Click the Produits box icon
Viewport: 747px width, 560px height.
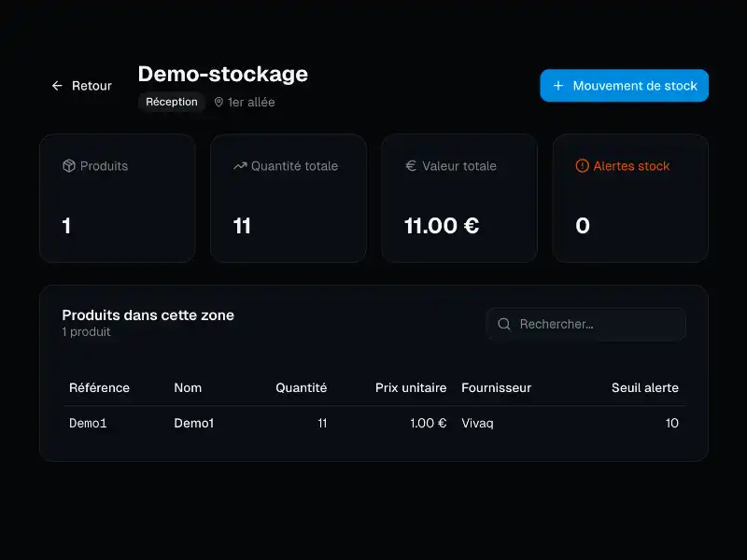(68, 166)
